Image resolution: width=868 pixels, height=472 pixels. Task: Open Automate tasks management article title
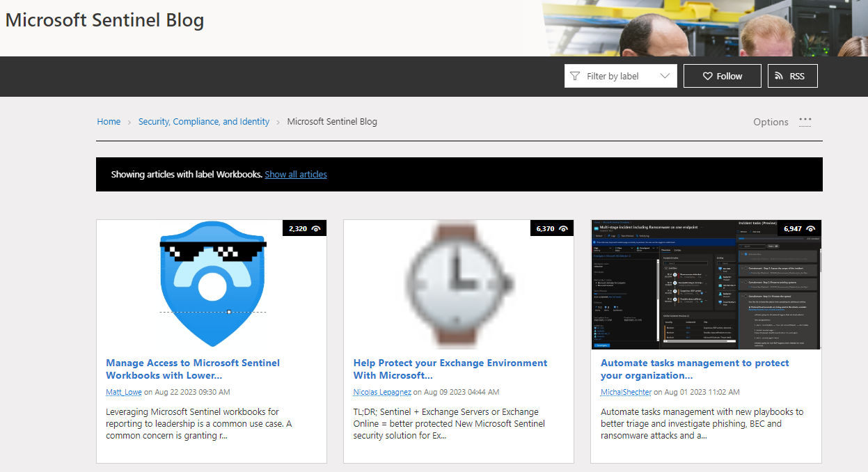[695, 369]
